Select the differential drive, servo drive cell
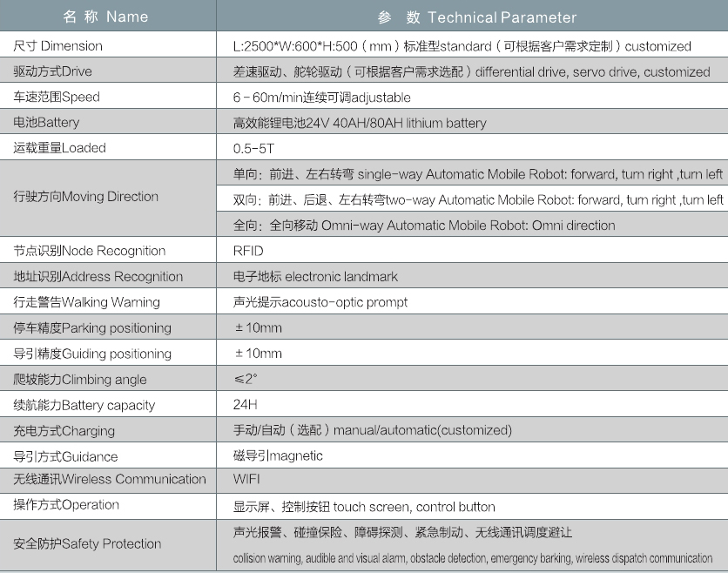 click(472, 72)
